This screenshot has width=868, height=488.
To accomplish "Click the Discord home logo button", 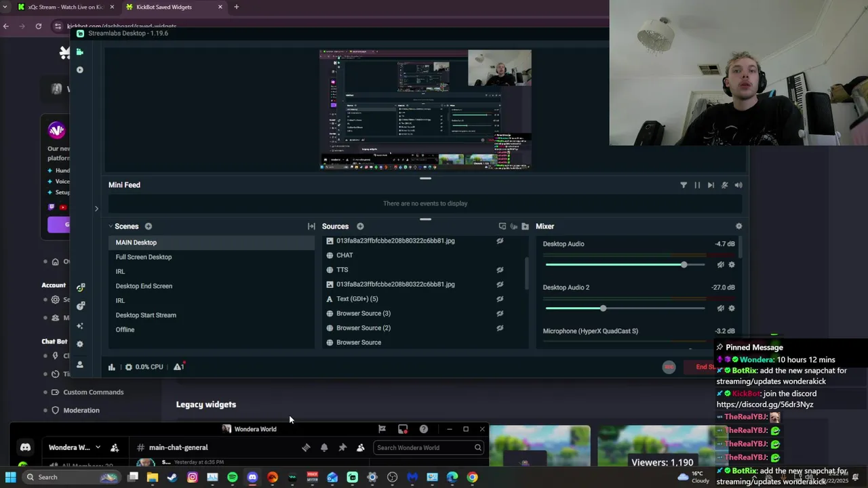I will (x=25, y=447).
